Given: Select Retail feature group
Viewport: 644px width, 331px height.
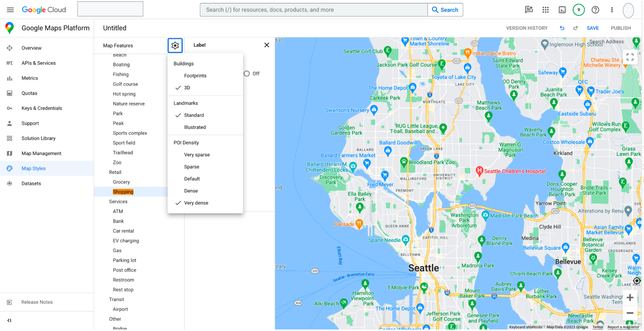Looking at the screenshot, I should click(x=115, y=172).
